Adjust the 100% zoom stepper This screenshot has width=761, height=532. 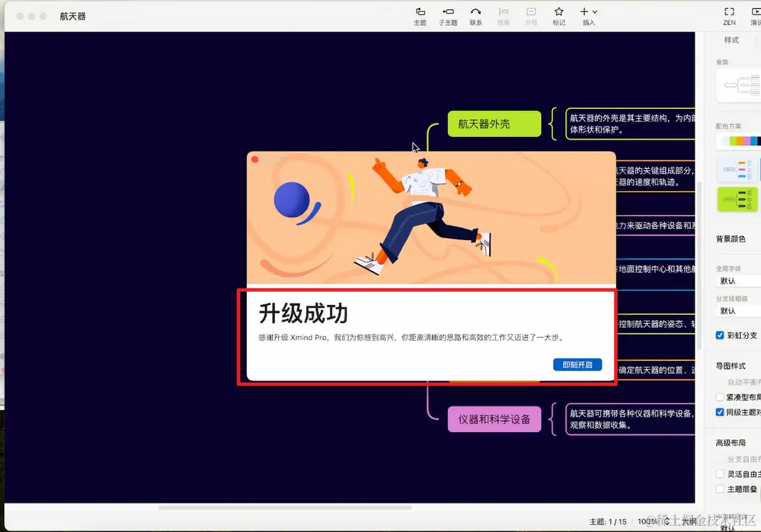point(667,522)
